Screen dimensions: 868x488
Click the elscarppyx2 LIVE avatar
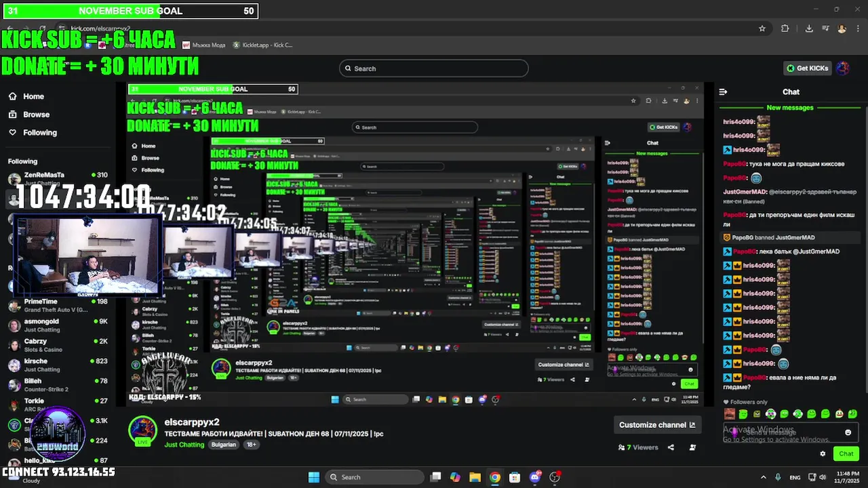pos(143,430)
